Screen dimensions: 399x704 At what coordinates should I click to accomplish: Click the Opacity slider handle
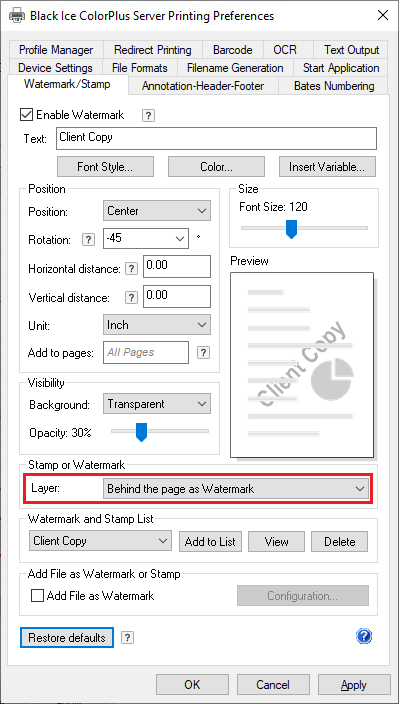[141, 432]
